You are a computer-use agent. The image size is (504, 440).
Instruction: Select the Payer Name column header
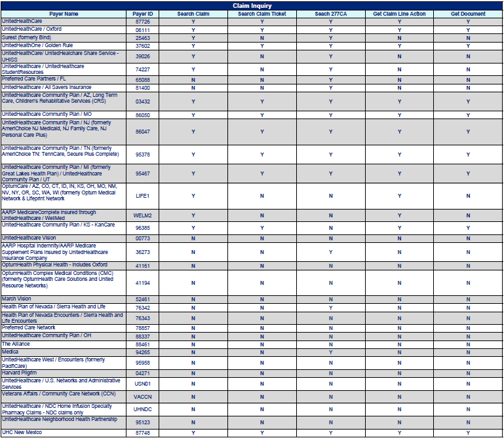pyautogui.click(x=64, y=14)
